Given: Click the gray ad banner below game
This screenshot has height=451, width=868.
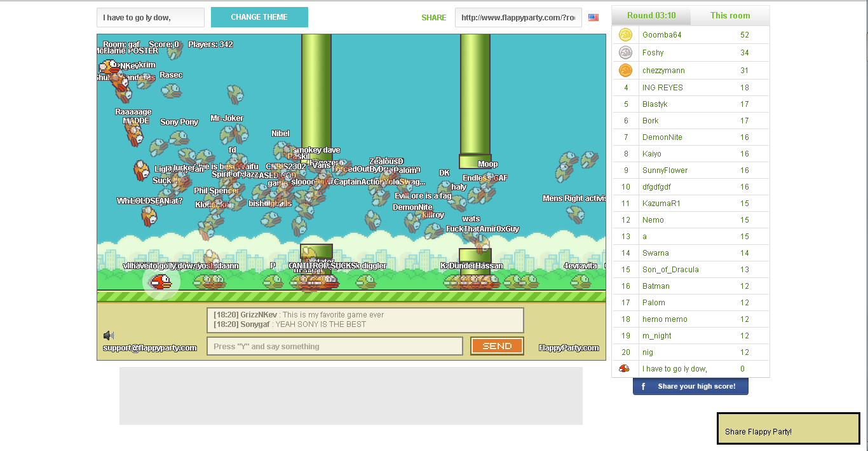Looking at the screenshot, I should pyautogui.click(x=351, y=396).
